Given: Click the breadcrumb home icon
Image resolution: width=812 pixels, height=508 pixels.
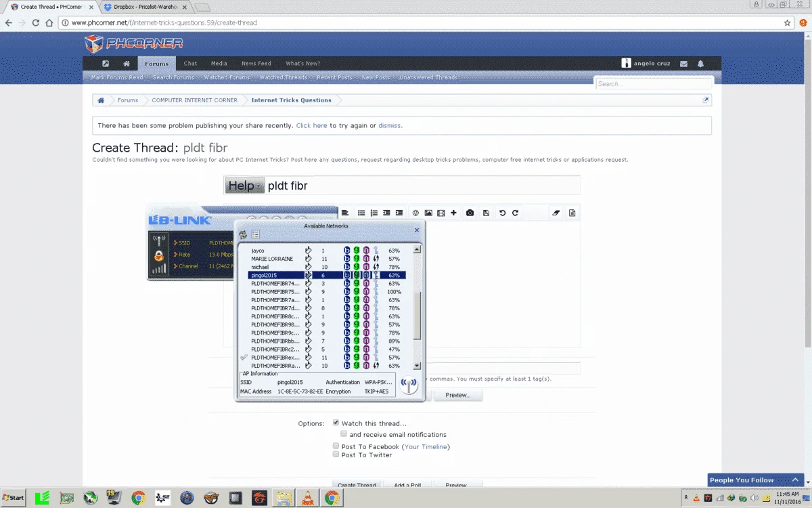Looking at the screenshot, I should click(x=101, y=100).
